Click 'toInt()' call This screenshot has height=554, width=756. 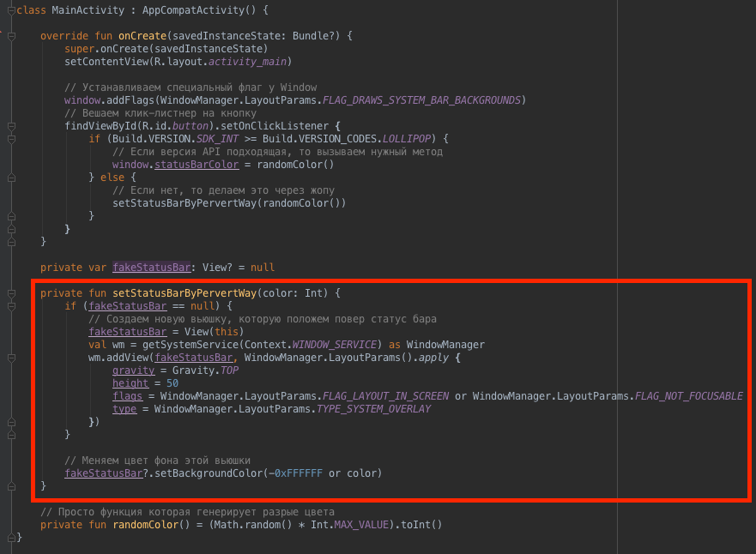[x=421, y=525]
